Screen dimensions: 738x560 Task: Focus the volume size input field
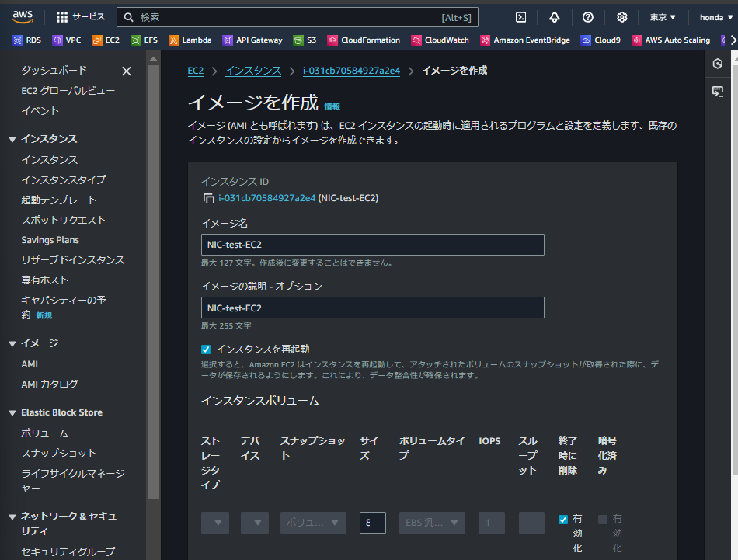pyautogui.click(x=372, y=523)
